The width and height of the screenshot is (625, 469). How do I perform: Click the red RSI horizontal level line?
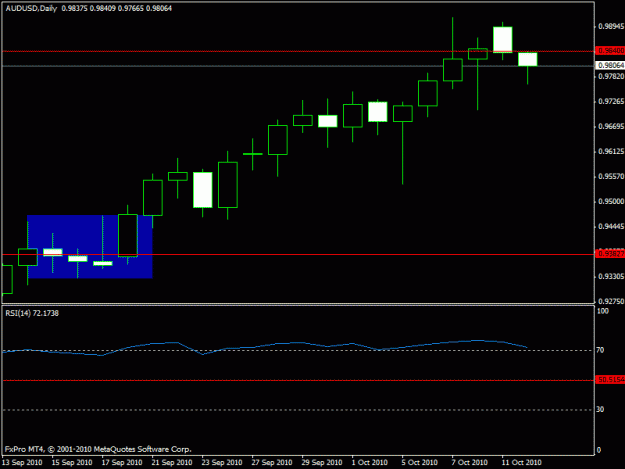coord(298,381)
